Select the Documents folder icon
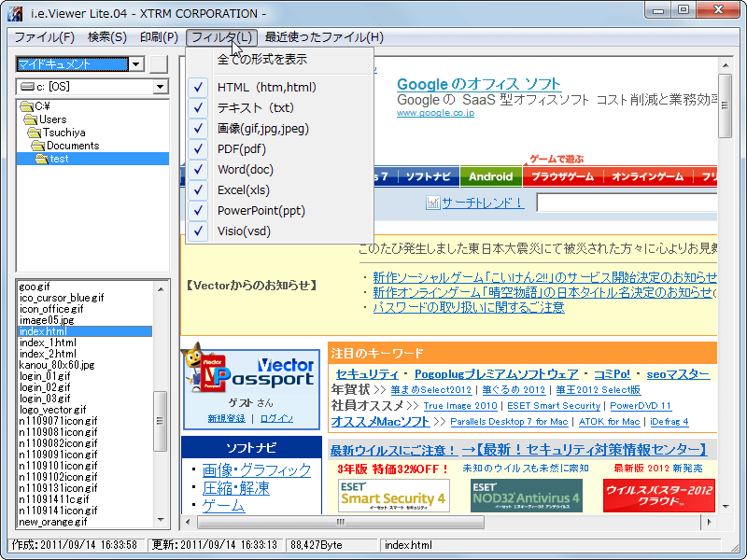This screenshot has width=747, height=560. pyautogui.click(x=38, y=146)
